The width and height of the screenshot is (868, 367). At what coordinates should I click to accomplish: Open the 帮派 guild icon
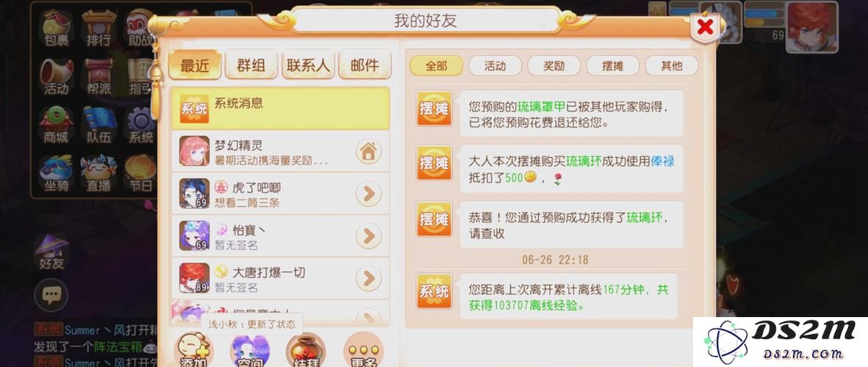pos(99,76)
